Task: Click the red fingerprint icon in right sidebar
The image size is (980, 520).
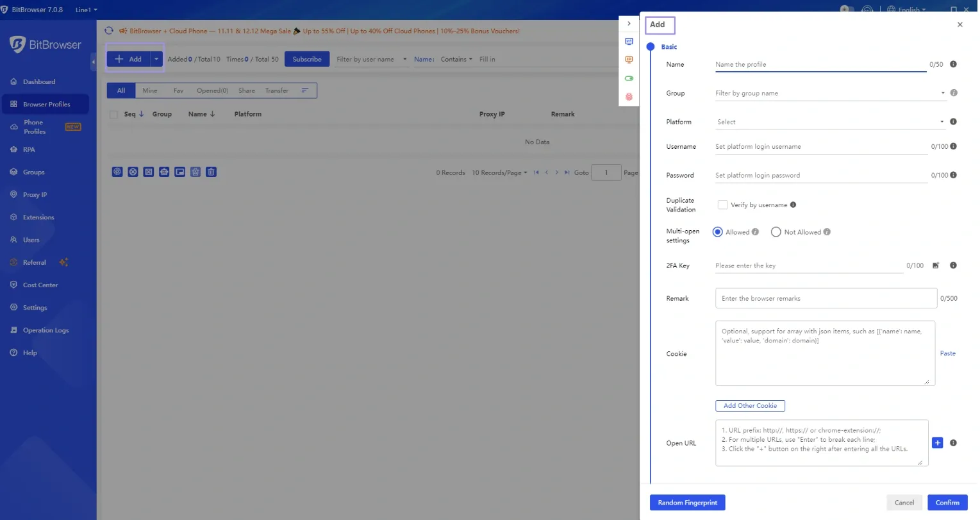Action: pyautogui.click(x=629, y=96)
